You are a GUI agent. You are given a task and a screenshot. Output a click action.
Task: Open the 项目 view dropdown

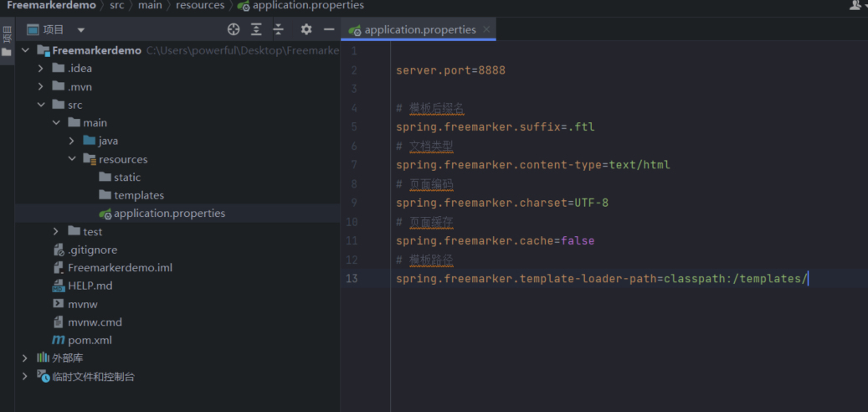pyautogui.click(x=81, y=30)
